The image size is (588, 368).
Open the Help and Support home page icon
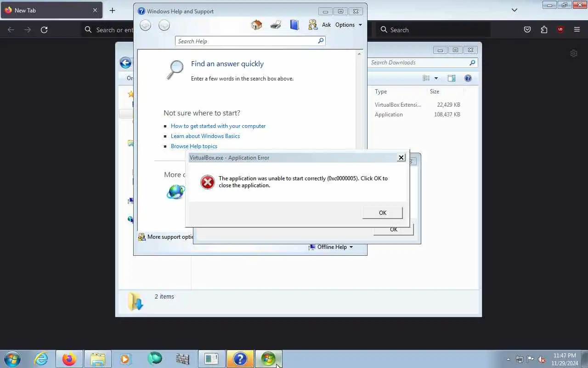(x=257, y=25)
